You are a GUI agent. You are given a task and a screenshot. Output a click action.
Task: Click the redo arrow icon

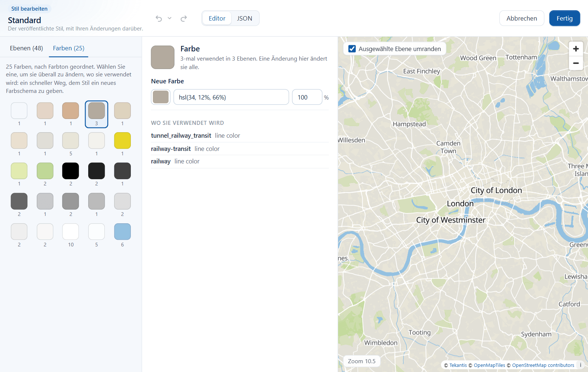pos(184,18)
